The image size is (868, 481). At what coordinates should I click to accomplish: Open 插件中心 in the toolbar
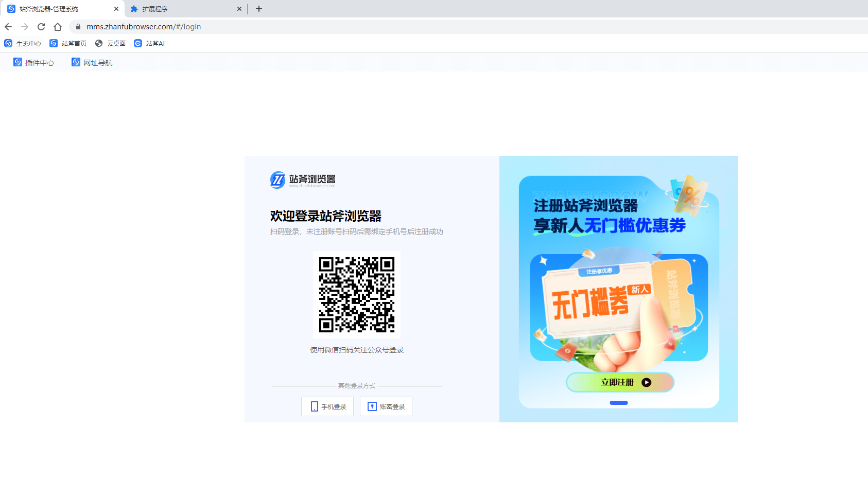point(34,62)
